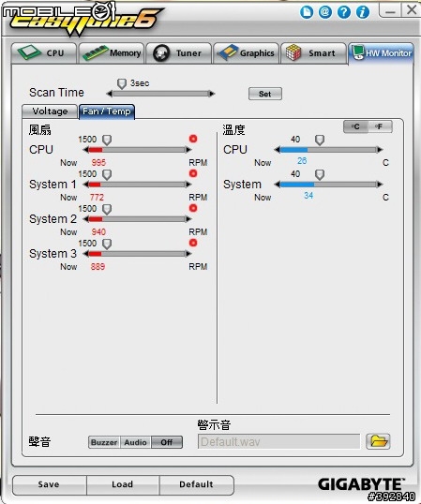Switch temperature unit to Fahrenheit

[x=380, y=126]
